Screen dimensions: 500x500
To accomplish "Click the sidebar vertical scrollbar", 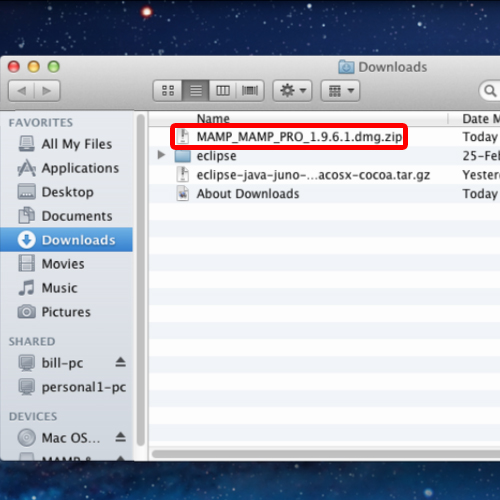I will point(141,280).
